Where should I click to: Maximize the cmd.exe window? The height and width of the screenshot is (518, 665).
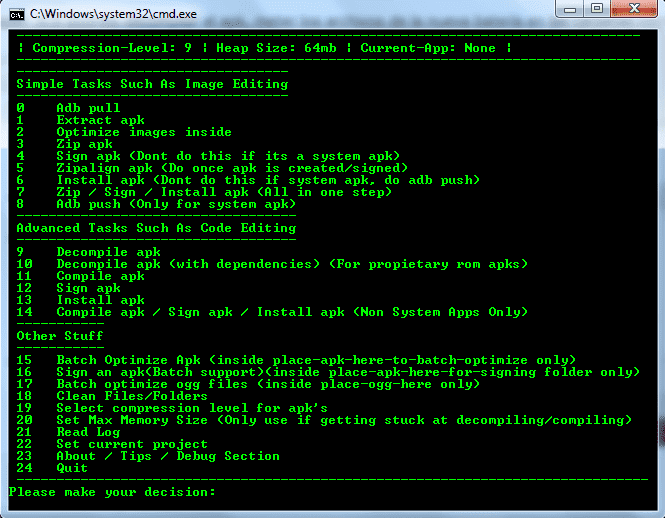pyautogui.click(x=597, y=9)
